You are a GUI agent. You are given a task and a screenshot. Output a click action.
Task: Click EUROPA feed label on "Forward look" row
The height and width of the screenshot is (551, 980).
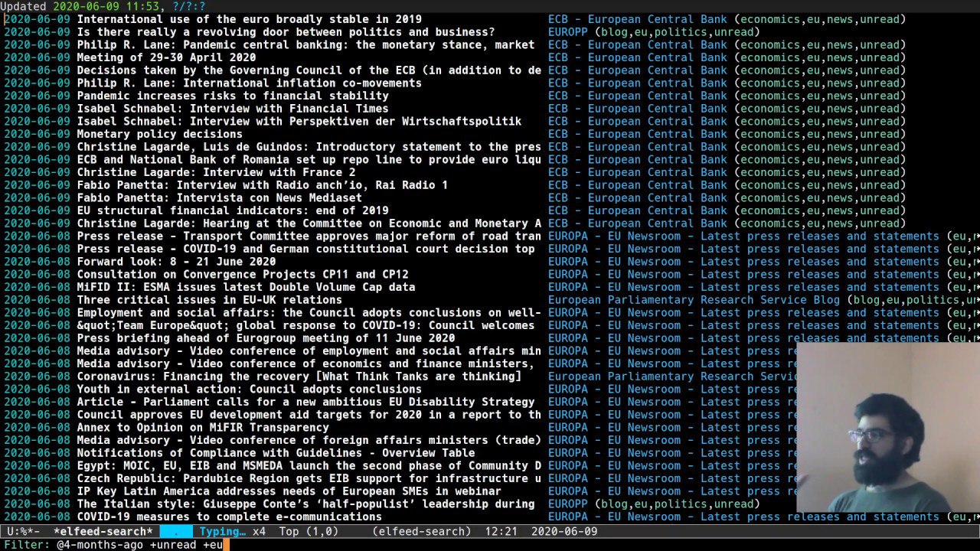(744, 262)
